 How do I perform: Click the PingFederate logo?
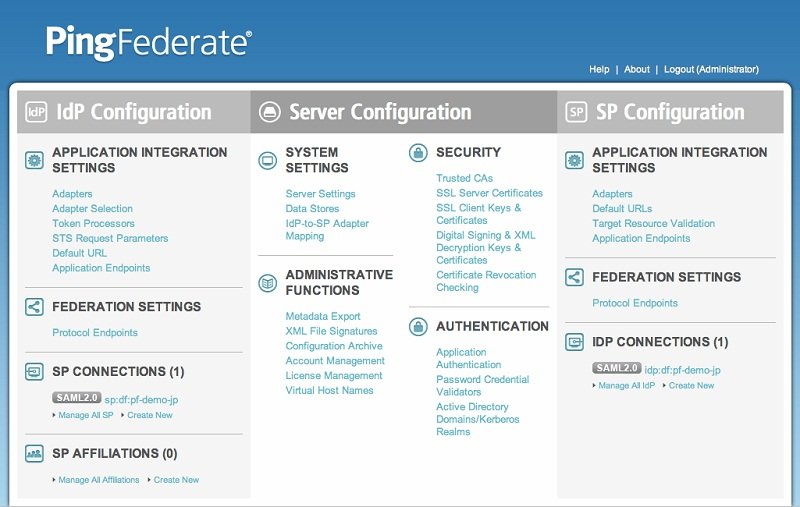[x=148, y=43]
